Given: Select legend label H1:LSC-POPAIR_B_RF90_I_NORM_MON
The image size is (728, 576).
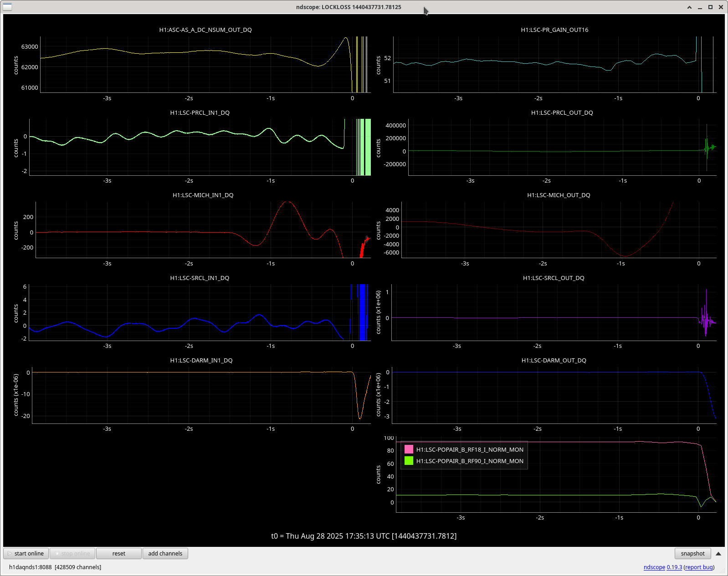Looking at the screenshot, I should (470, 461).
